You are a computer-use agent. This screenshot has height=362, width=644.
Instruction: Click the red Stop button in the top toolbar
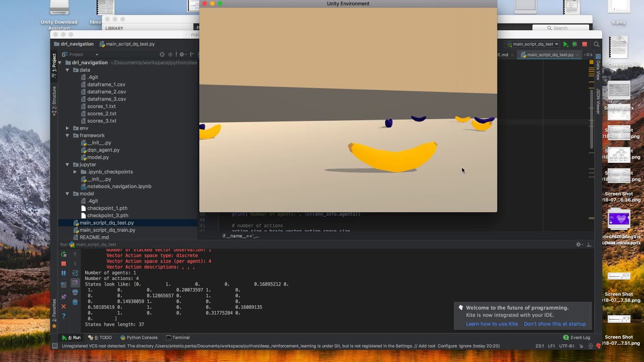[x=585, y=44]
